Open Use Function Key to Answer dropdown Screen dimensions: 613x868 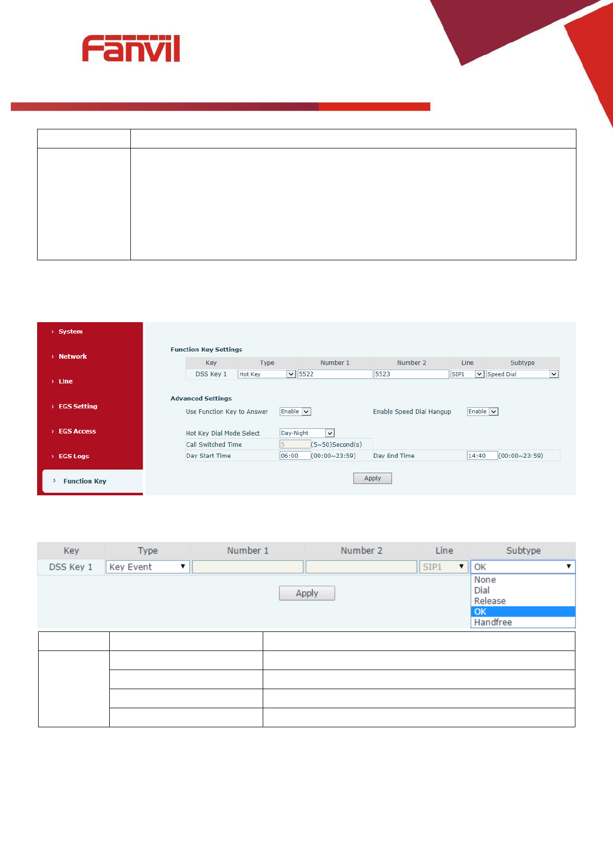[295, 411]
